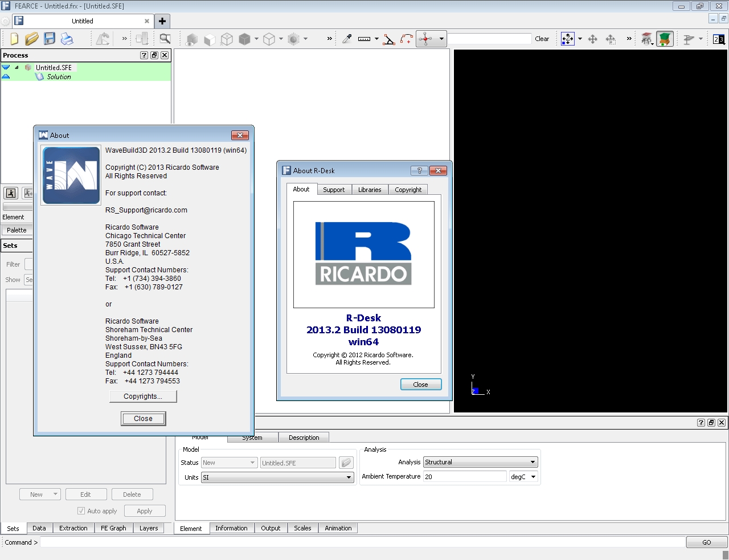Click Close button in About R-Desk
The width and height of the screenshot is (729, 560).
click(x=420, y=385)
